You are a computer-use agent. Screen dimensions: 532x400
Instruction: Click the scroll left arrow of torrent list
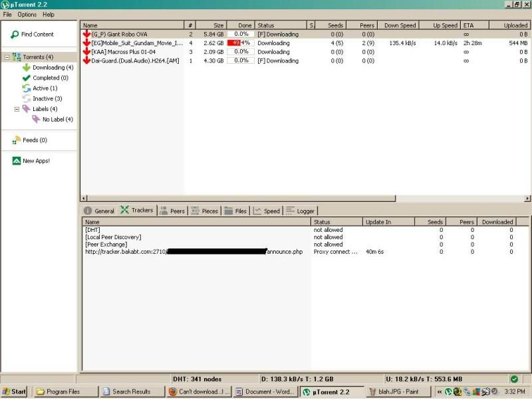(x=84, y=198)
